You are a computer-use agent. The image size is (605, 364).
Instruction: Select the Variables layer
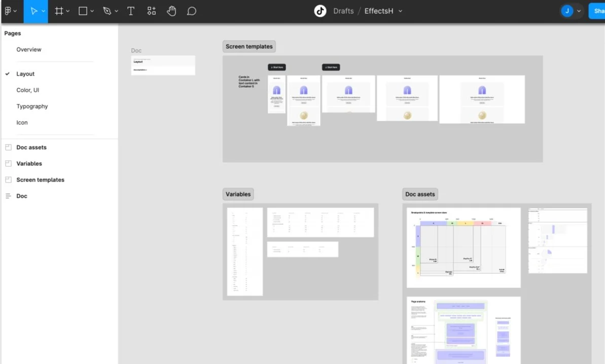coord(29,163)
